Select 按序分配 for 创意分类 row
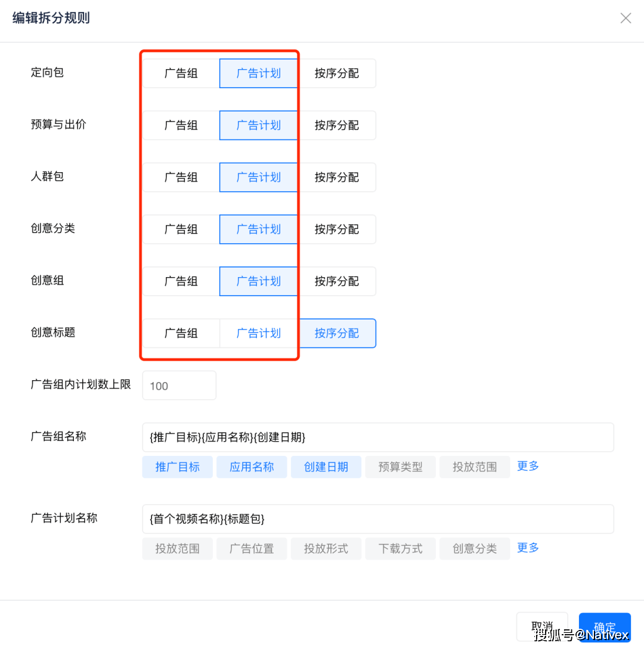This screenshot has height=649, width=644. [337, 229]
